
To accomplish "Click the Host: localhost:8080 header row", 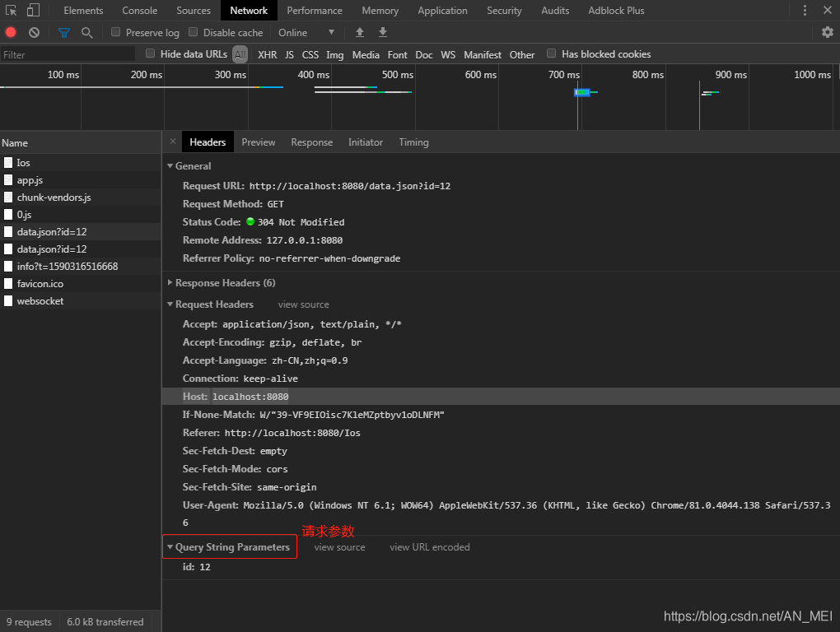I will pos(501,397).
